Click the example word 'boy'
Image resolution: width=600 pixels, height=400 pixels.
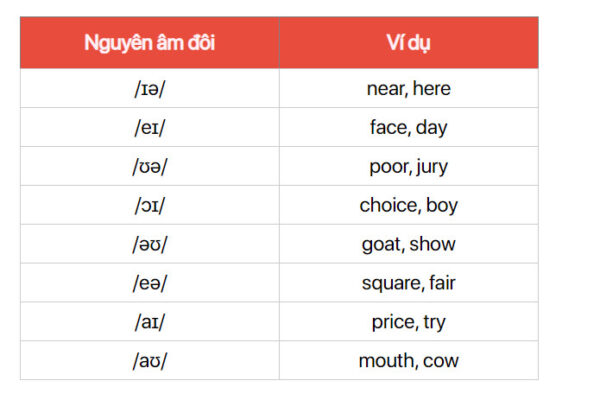pos(441,205)
